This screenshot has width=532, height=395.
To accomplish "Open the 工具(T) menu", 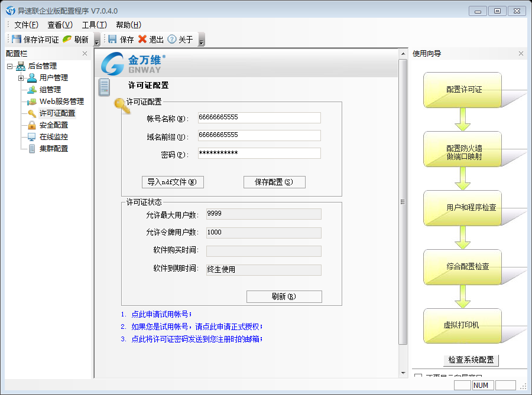I will pos(94,25).
